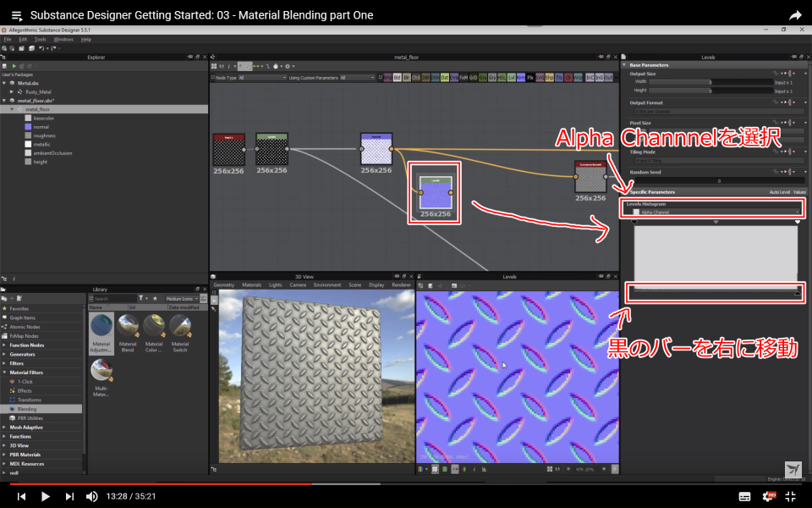The width and height of the screenshot is (812, 508).
Task: Share the video with arrow icon
Action: click(795, 15)
